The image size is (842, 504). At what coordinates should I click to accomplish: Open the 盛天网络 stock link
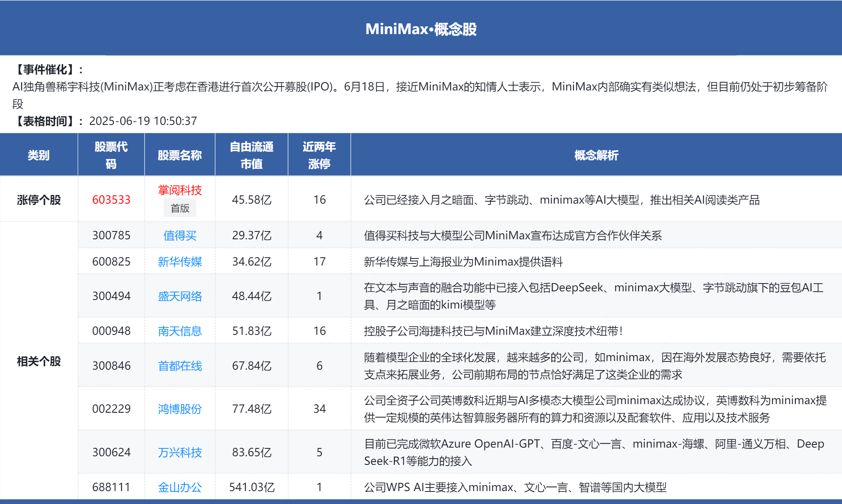pos(180,296)
